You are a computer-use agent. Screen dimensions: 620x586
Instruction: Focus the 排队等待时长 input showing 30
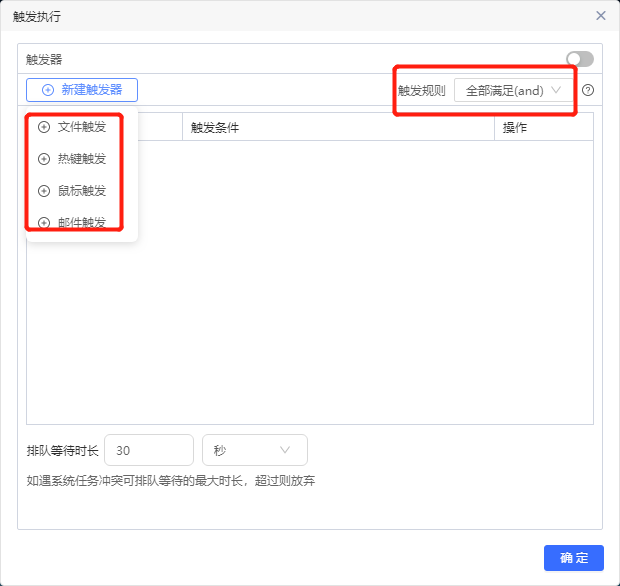[x=149, y=450]
